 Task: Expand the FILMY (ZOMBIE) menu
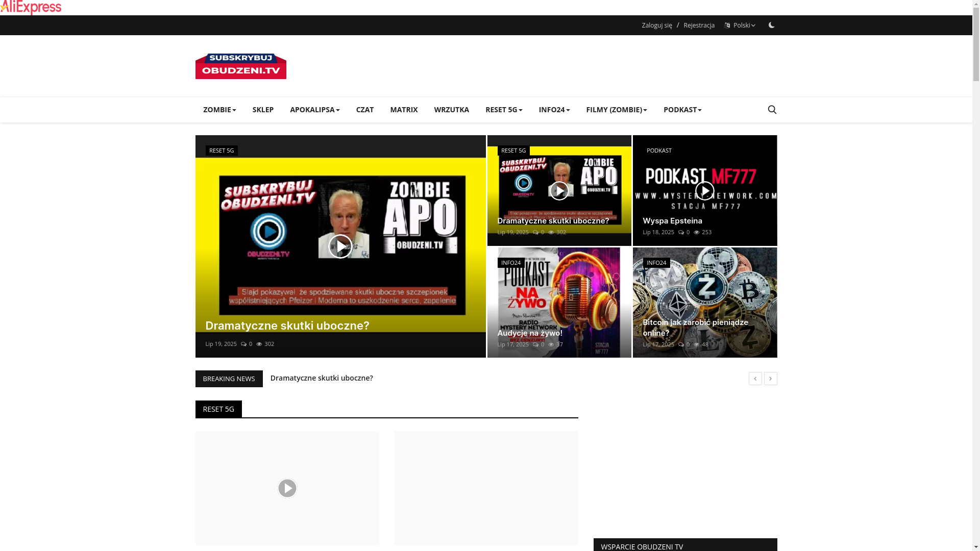click(x=617, y=110)
